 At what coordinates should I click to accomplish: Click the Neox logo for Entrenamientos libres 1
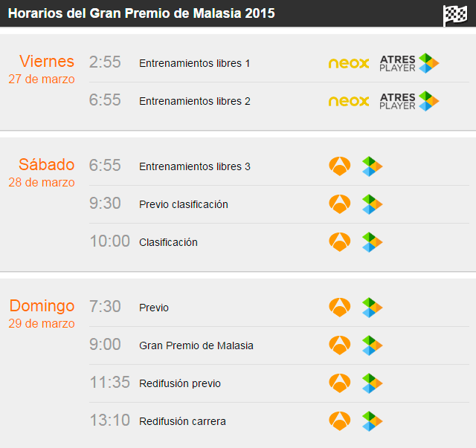coord(349,63)
